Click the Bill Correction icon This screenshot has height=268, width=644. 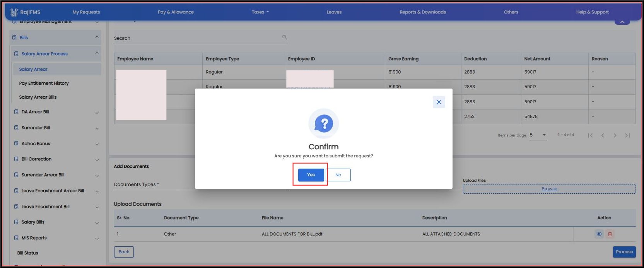pyautogui.click(x=16, y=159)
